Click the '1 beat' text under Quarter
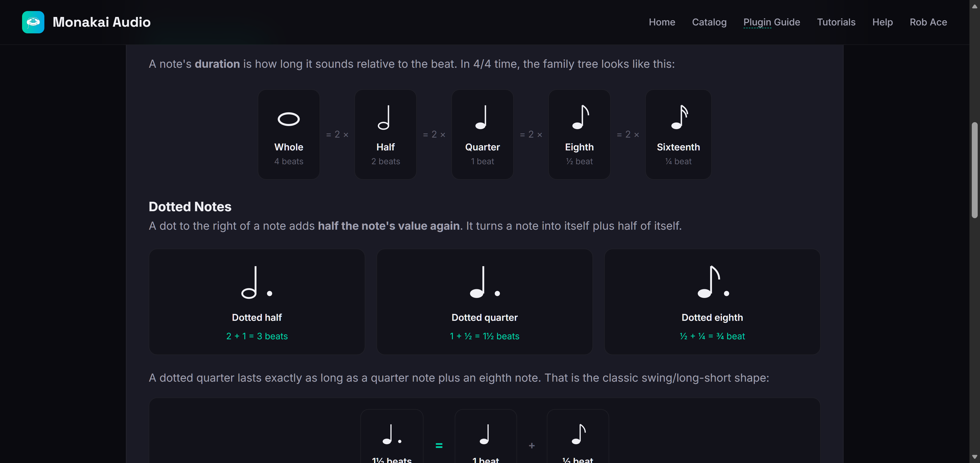 482,161
